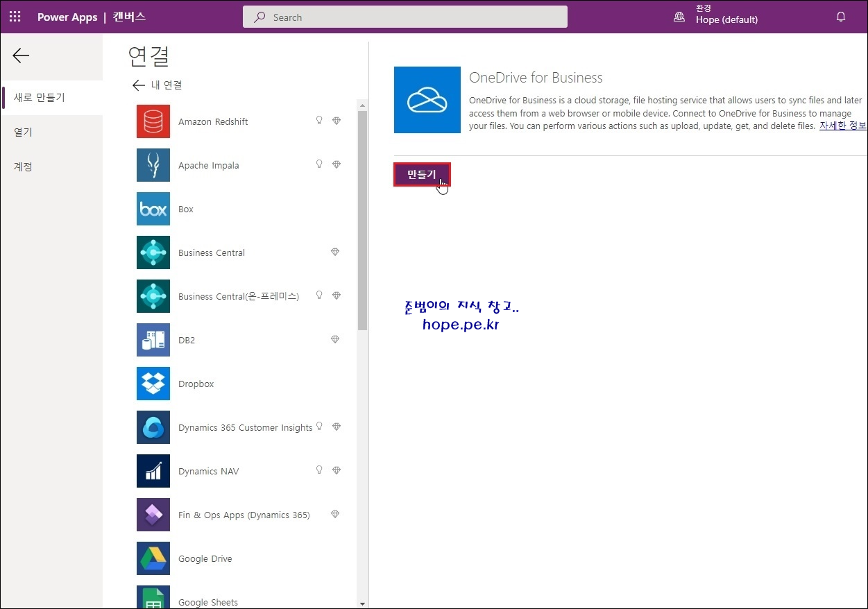This screenshot has width=868, height=609.
Task: Select the Google Sheets list entry text
Action: pyautogui.click(x=208, y=602)
